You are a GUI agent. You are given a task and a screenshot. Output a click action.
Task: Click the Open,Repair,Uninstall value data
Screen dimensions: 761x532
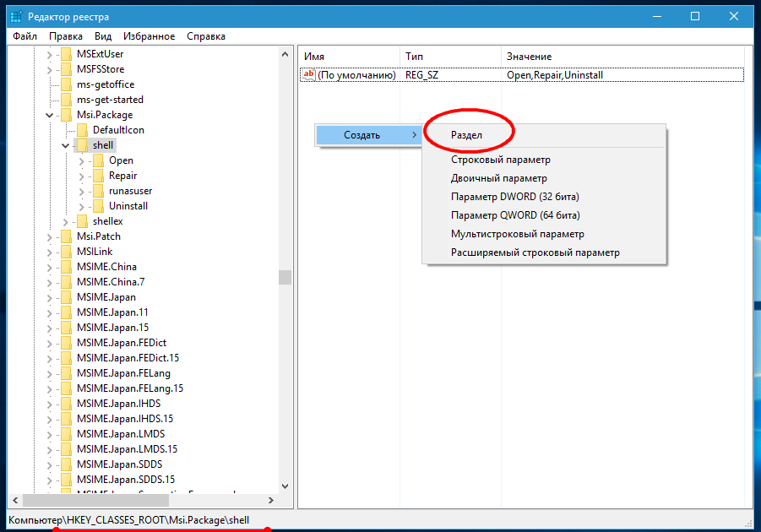click(555, 75)
